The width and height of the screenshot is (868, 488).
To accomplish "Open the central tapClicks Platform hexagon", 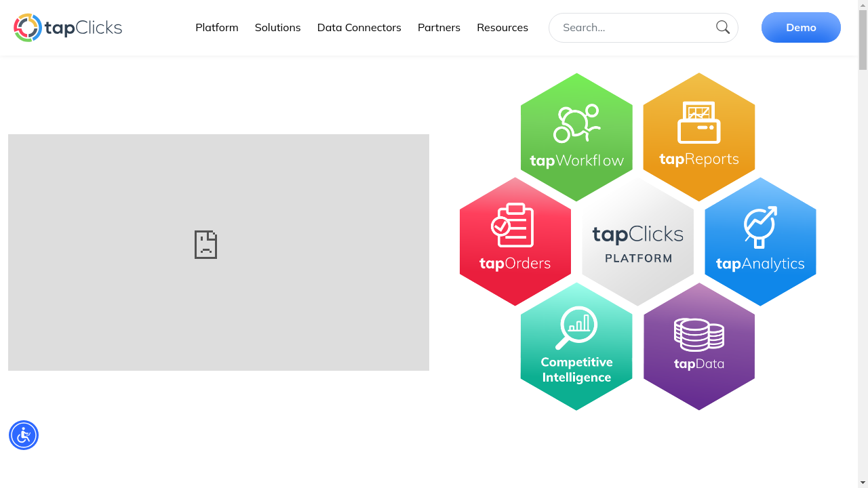I will [637, 243].
